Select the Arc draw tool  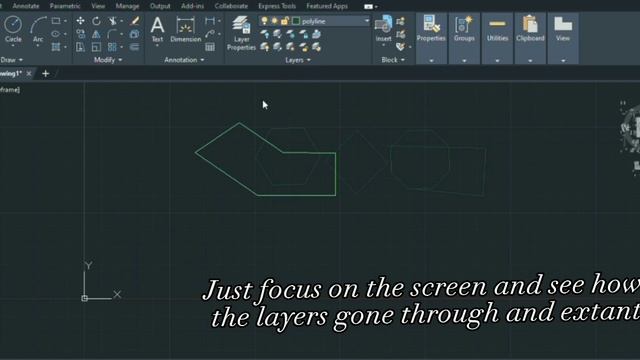pyautogui.click(x=38, y=29)
